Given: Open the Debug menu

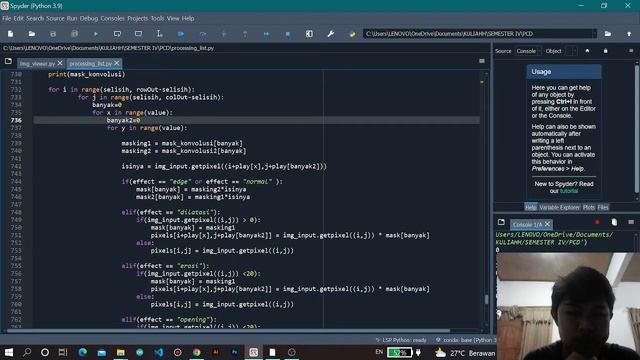Looking at the screenshot, I should point(89,18).
